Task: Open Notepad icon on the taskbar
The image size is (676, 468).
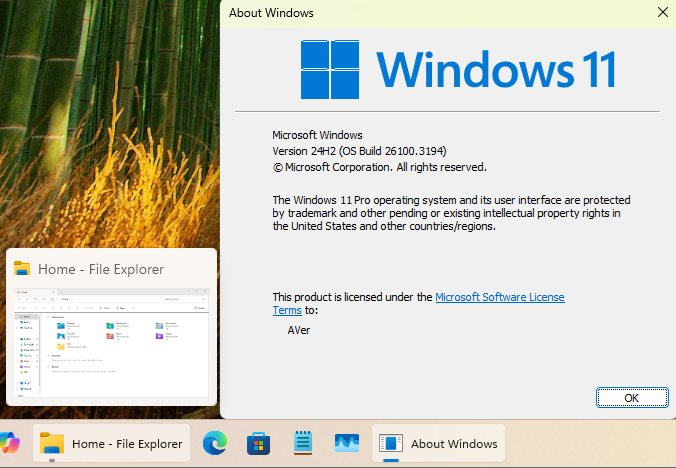Action: click(x=303, y=443)
